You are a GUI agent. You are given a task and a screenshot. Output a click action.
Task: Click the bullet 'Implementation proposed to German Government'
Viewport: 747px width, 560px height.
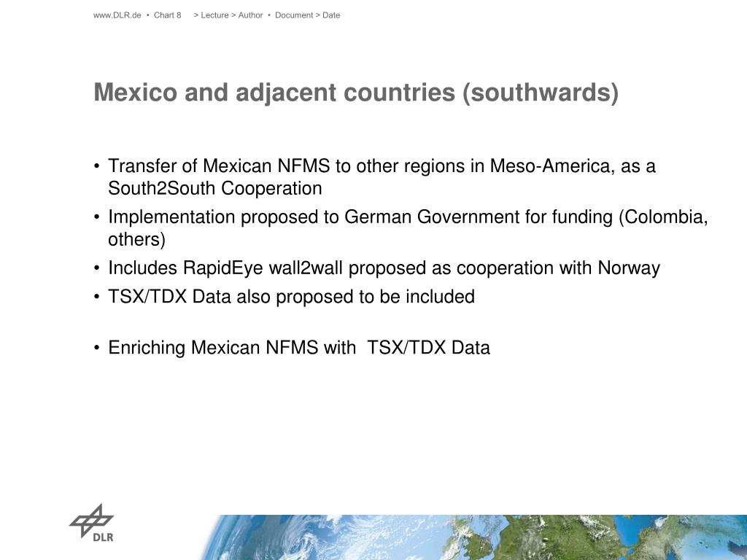408,217
